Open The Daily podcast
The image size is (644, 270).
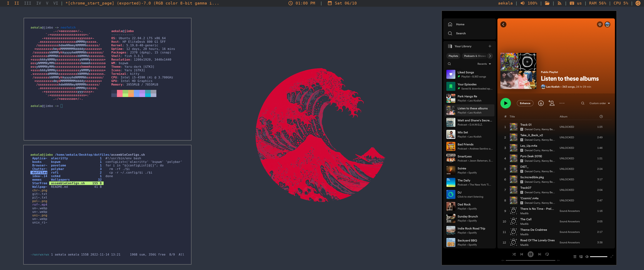coord(469,182)
